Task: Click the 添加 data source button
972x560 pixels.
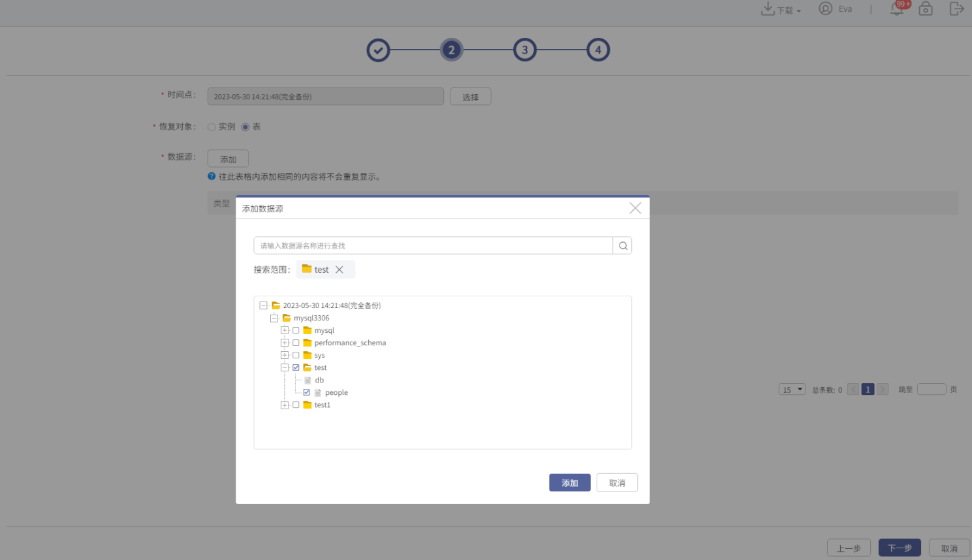Action: tap(228, 159)
